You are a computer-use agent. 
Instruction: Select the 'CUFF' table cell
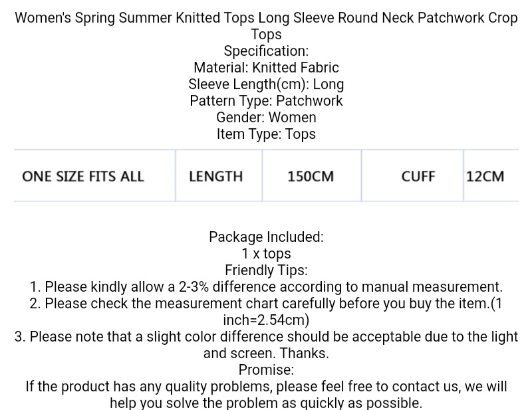[x=418, y=177]
